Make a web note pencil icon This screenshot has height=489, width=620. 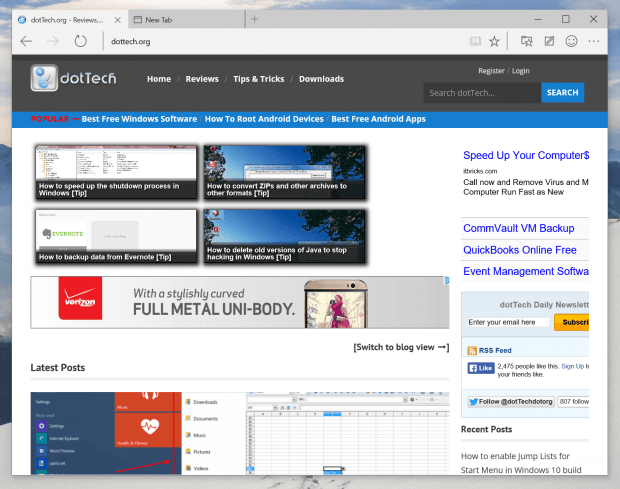click(x=549, y=41)
